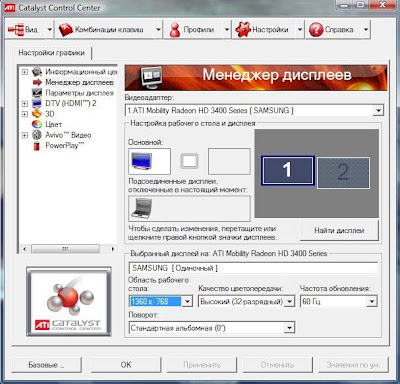Click the SAMSUNG [Одиночный] field
Image resolution: width=400 pixels, height=384 pixels.
coord(253,268)
